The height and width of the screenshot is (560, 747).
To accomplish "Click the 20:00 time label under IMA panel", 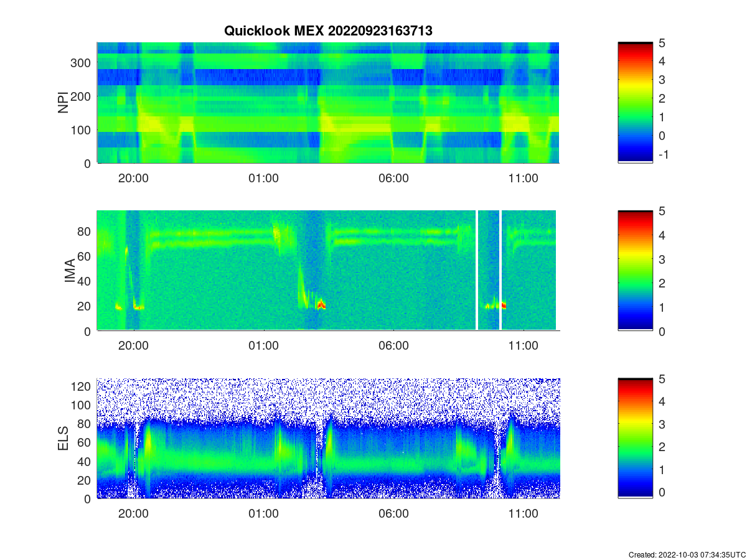I will pyautogui.click(x=133, y=346).
